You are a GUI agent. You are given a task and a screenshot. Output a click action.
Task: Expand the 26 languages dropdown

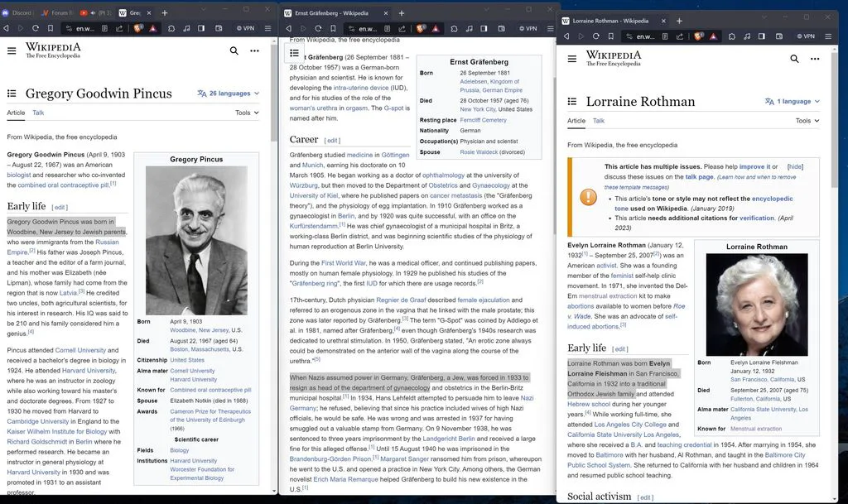point(229,94)
